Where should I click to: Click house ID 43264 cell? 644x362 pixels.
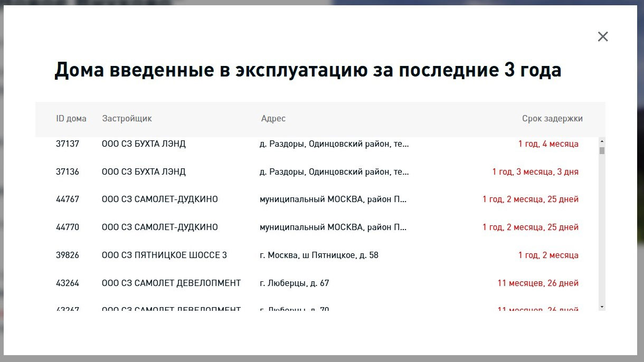68,283
